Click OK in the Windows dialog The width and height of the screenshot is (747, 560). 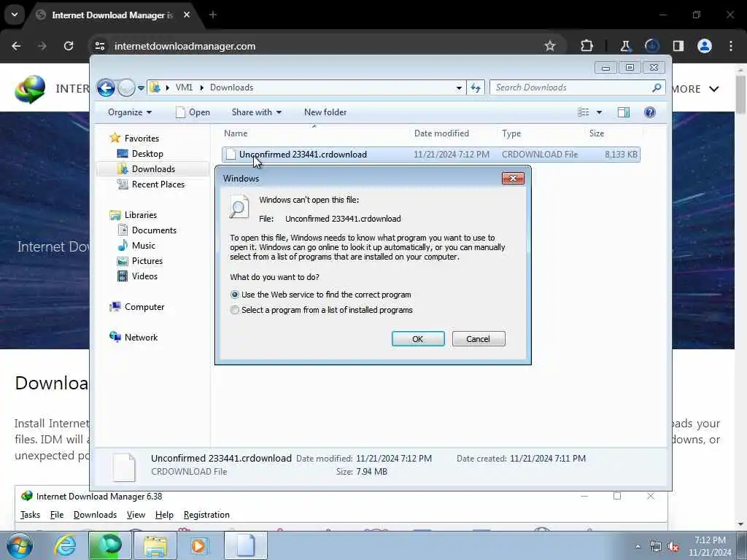click(418, 339)
